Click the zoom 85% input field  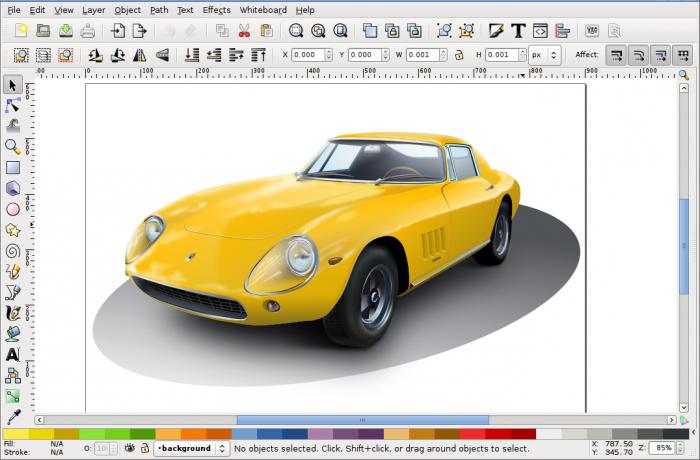(662, 447)
